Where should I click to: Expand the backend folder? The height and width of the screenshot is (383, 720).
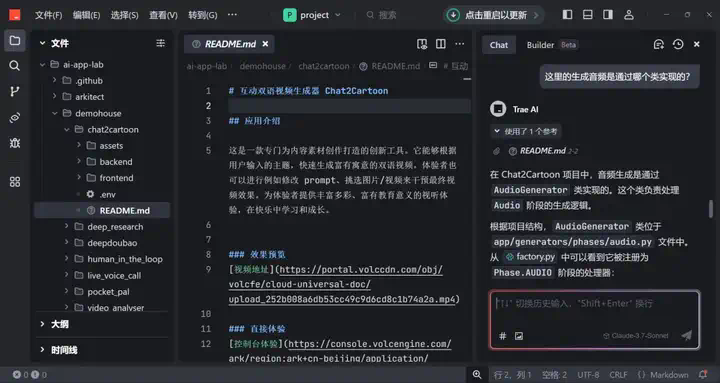click(79, 162)
